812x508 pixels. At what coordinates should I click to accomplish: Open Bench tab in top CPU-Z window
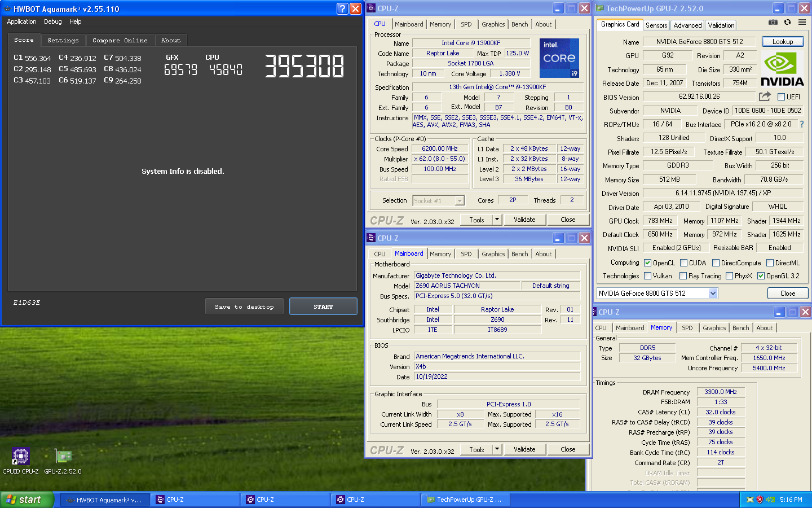[x=520, y=24]
